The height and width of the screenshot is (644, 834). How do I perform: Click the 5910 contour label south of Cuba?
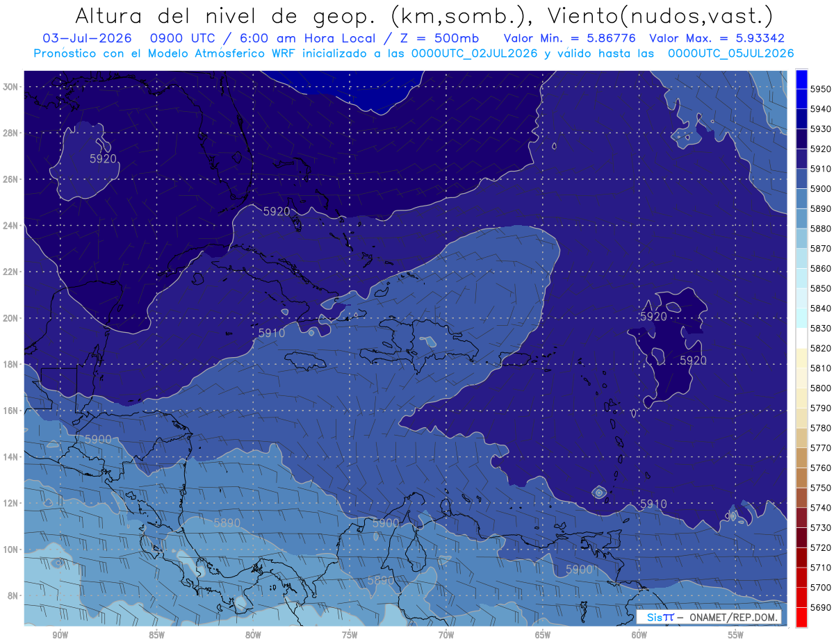click(x=272, y=333)
